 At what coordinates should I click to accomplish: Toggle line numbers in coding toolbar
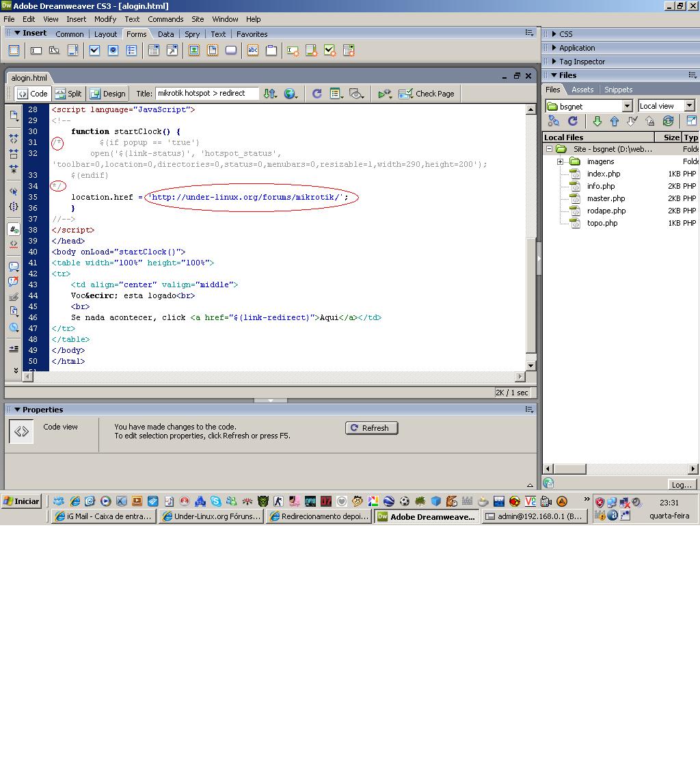(14, 229)
